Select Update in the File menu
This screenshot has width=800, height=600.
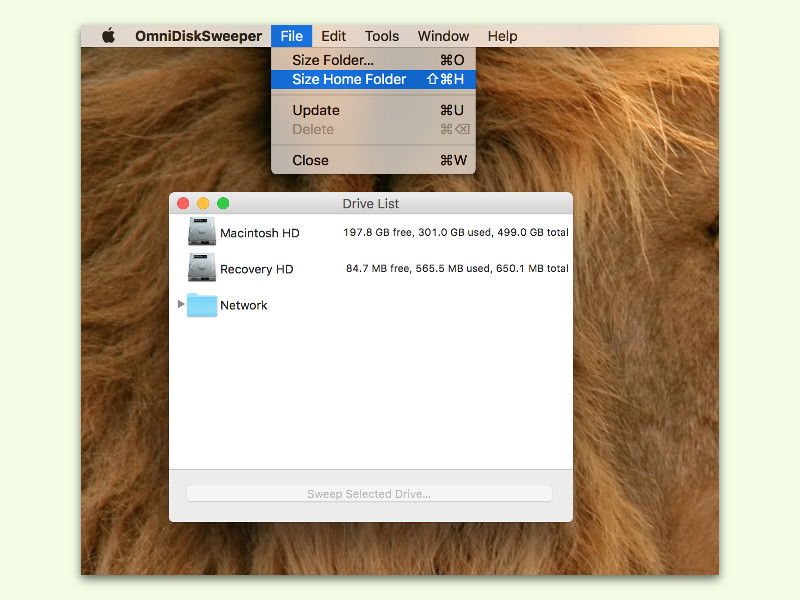pos(373,110)
